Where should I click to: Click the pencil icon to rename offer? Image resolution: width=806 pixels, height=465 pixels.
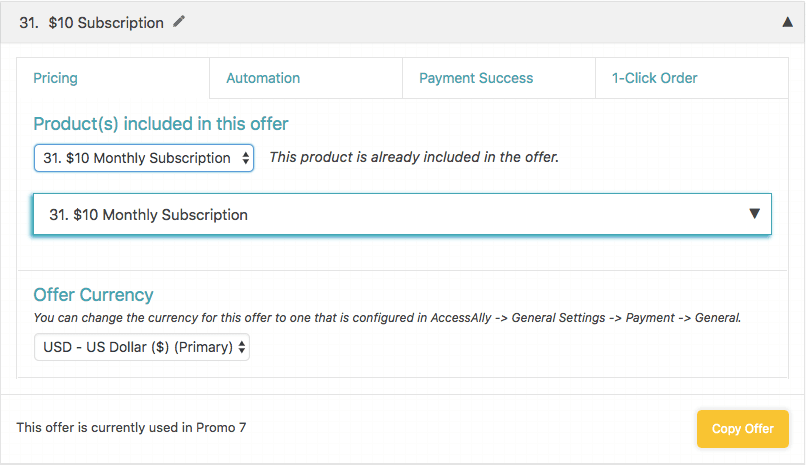(x=178, y=22)
